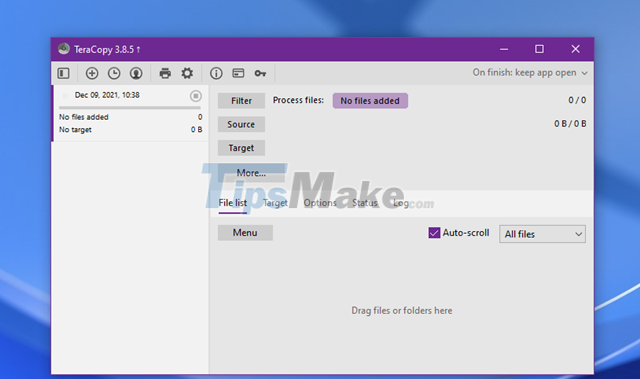640x379 pixels.
Task: Click the Drag files or folders here area
Action: [x=402, y=310]
